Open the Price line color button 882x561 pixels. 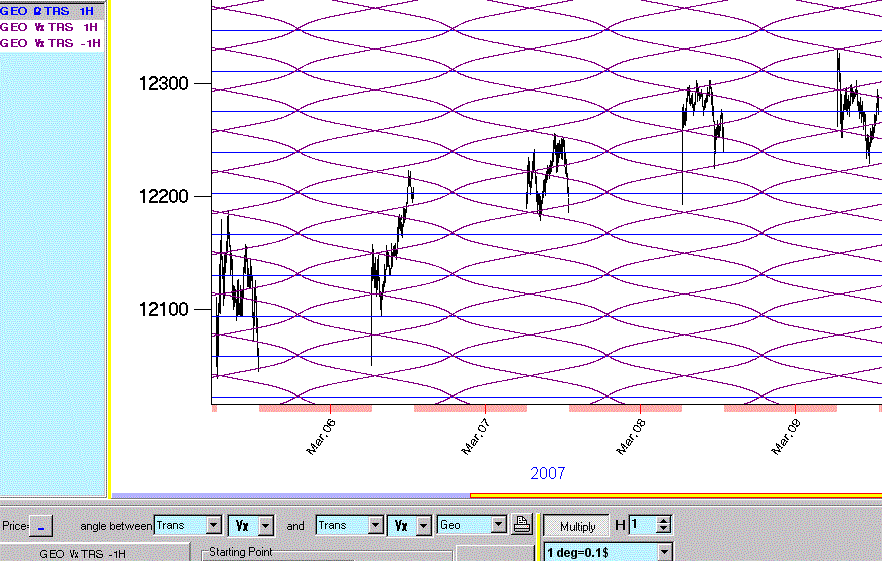point(41,526)
